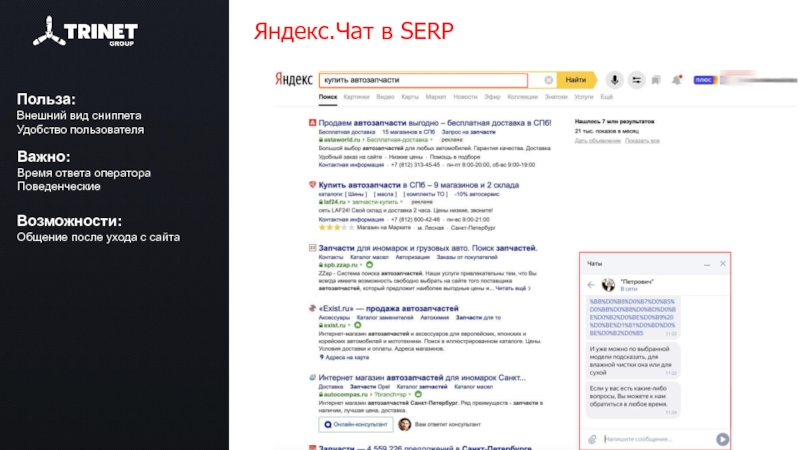Click the Петрович chat avatar
The height and width of the screenshot is (450, 800).
click(x=608, y=285)
